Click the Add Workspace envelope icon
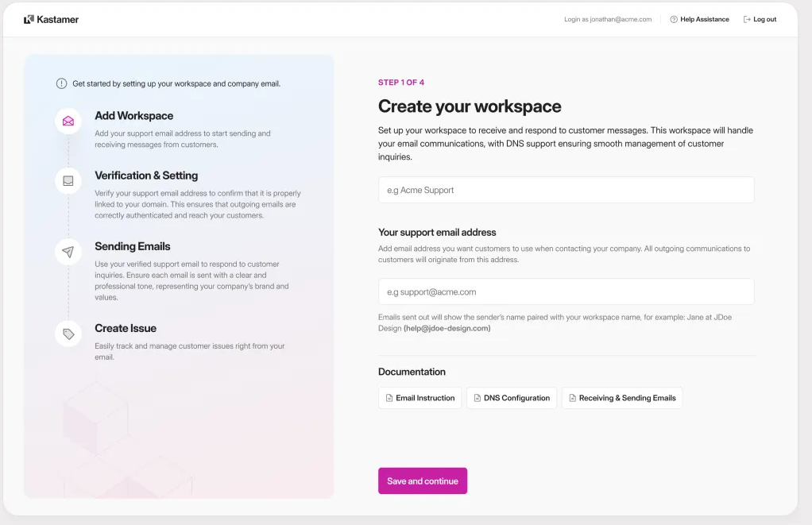The image size is (812, 525). (x=68, y=122)
